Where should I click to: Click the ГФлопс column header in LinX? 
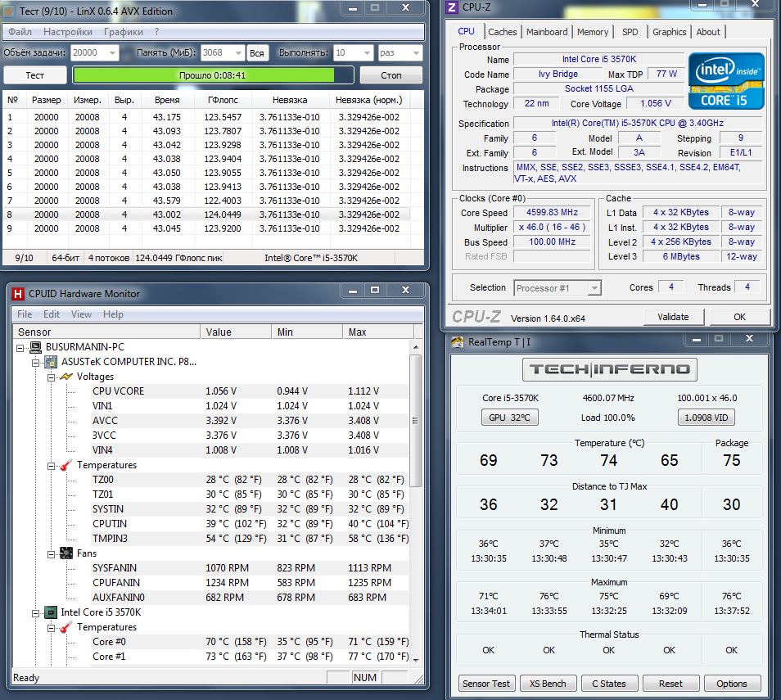point(223,100)
